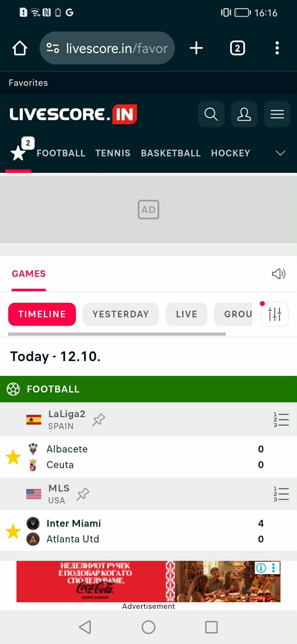Pin the LaLiga2 league
The height and width of the screenshot is (644, 297).
[99, 419]
